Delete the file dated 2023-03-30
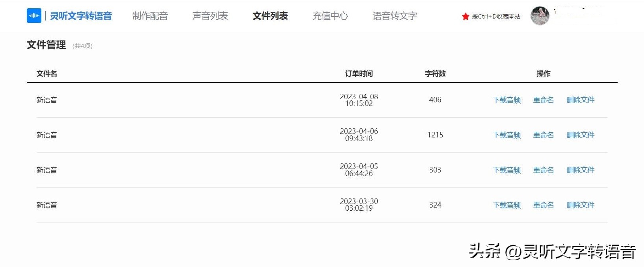The height and width of the screenshot is (267, 644). (x=580, y=205)
